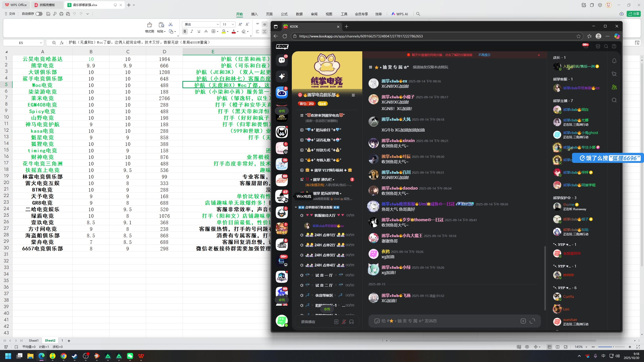Open the font size dropdown showing 11
This screenshot has height=362, width=644.
233,24
